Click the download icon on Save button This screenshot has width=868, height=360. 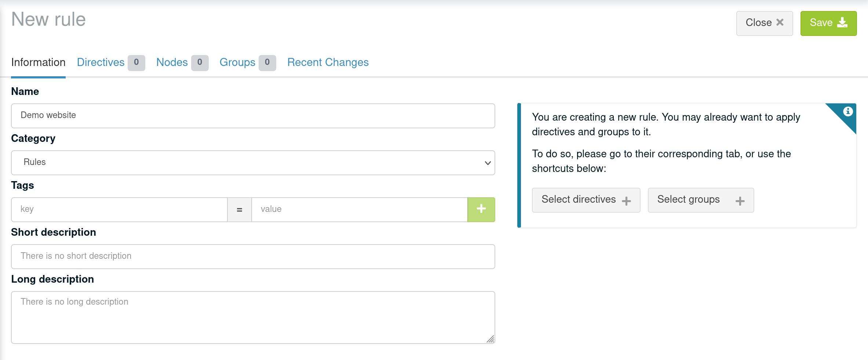tap(842, 23)
